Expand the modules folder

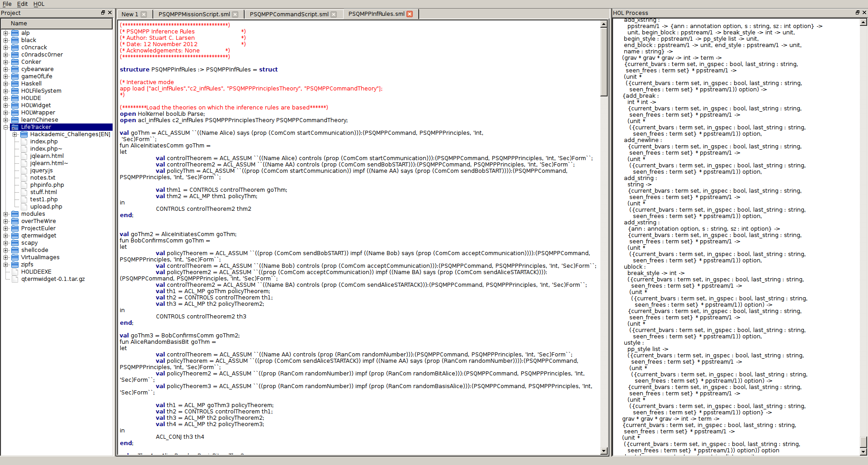coord(6,214)
